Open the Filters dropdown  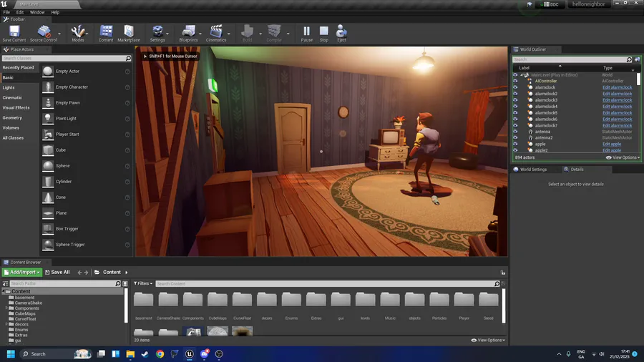(x=143, y=283)
